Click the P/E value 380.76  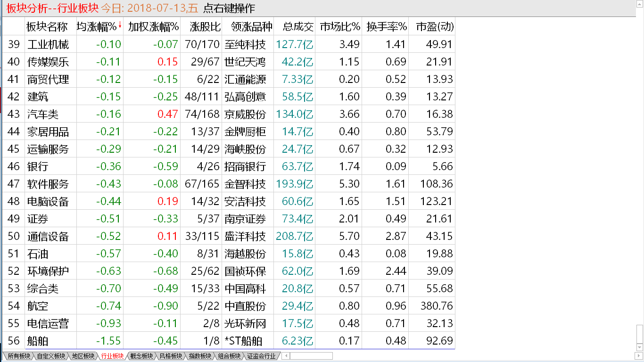point(437,306)
